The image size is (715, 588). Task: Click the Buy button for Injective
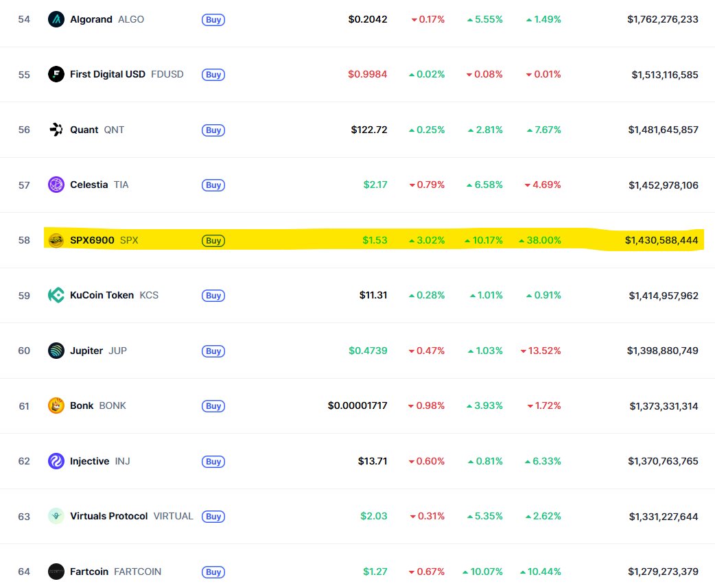pos(213,462)
